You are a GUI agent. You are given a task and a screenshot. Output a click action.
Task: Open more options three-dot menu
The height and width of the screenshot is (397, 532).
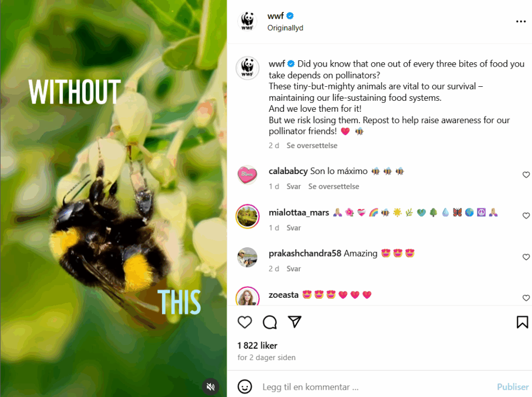[x=521, y=21]
